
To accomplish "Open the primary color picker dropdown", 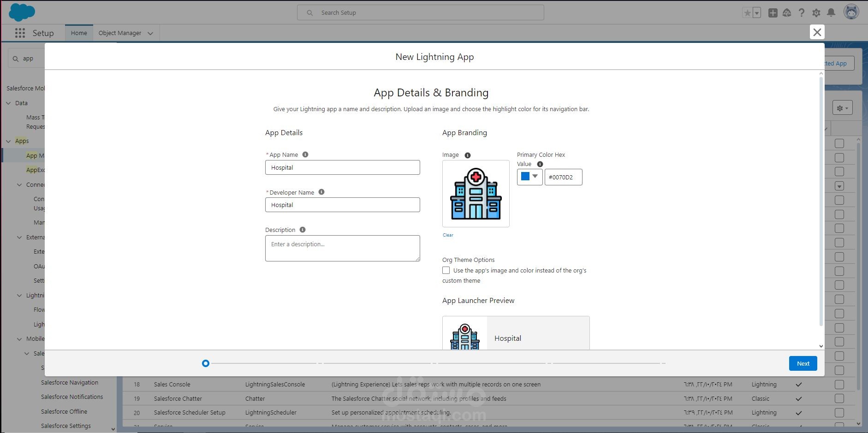I will [x=529, y=177].
